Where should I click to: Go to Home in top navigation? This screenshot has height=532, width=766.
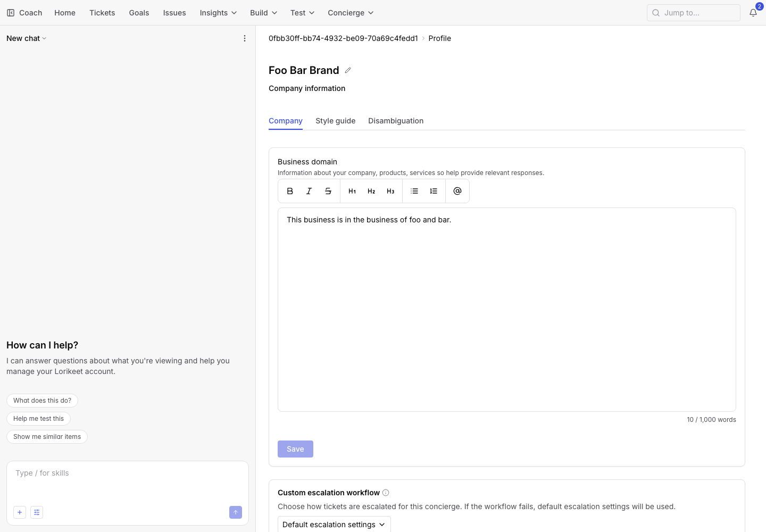pyautogui.click(x=65, y=13)
